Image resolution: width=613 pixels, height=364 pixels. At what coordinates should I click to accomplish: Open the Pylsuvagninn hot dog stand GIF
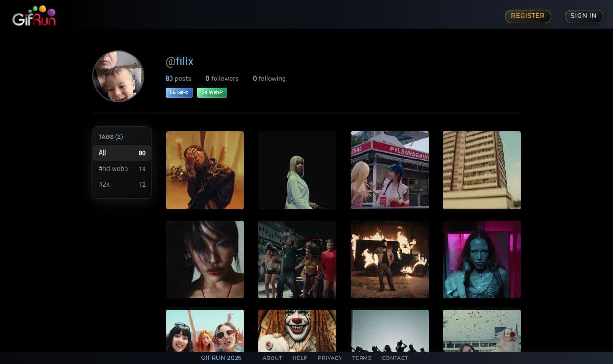(389, 170)
